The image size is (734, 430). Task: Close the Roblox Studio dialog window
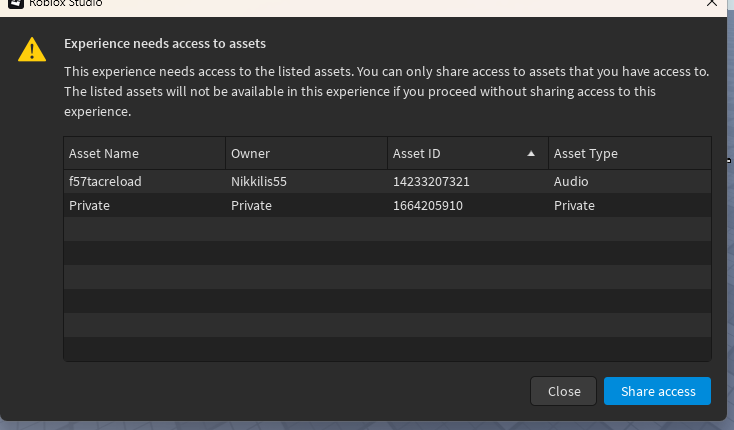(x=712, y=3)
